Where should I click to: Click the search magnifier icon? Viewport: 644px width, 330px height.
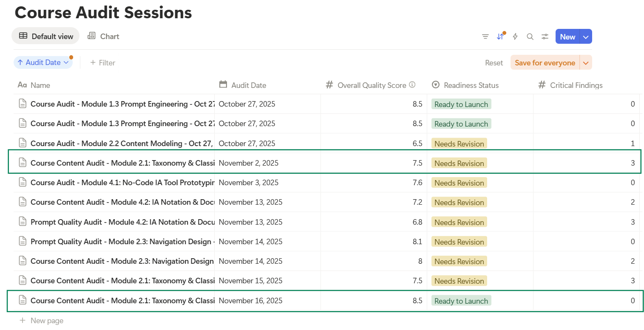point(530,37)
